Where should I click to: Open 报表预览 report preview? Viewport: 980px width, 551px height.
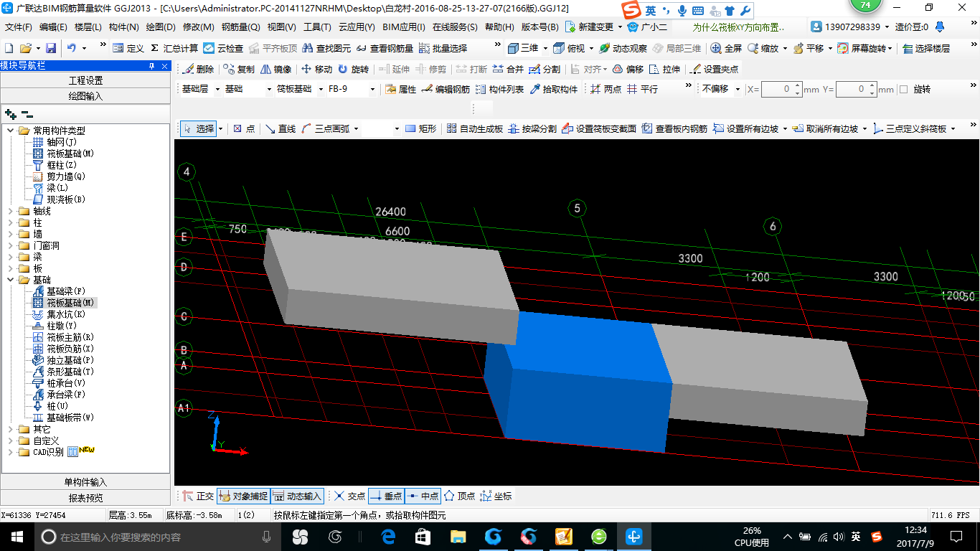[x=85, y=497]
